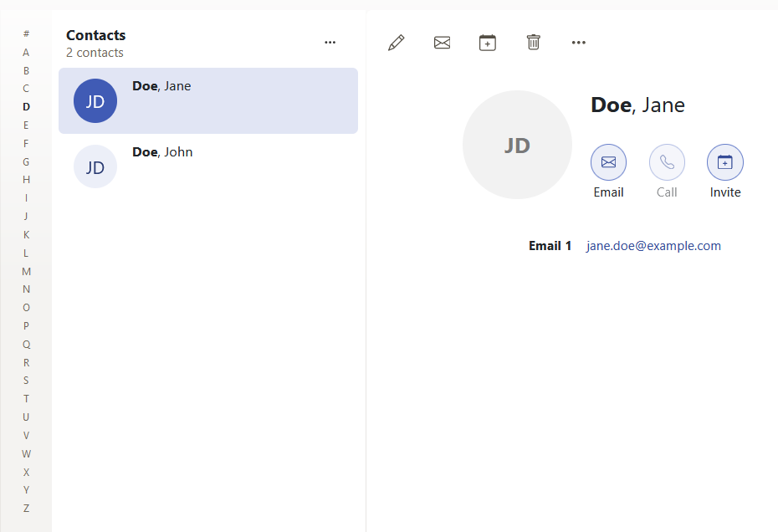
Task: Delete contact using the trash icon
Action: click(x=533, y=43)
